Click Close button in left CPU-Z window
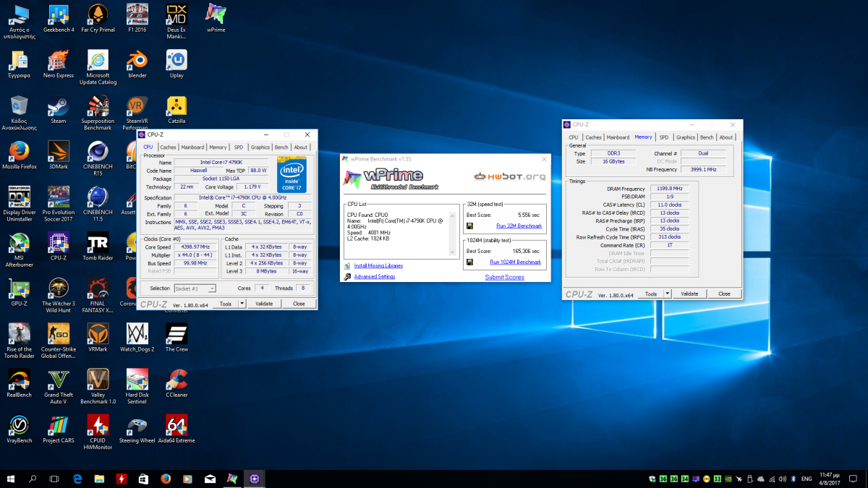The width and height of the screenshot is (868, 488). (x=299, y=304)
